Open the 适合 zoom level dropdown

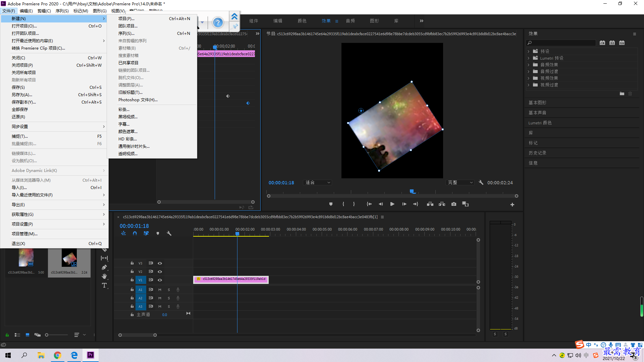317,183
